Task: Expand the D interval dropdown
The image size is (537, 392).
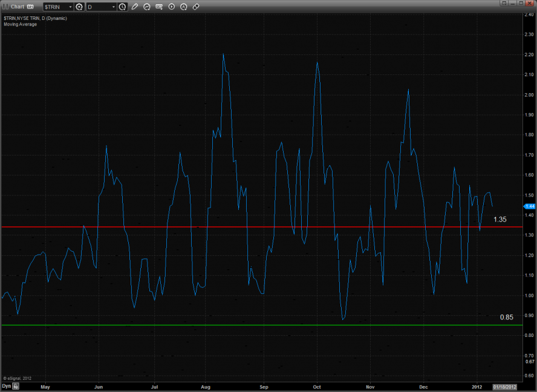Action: click(x=113, y=7)
